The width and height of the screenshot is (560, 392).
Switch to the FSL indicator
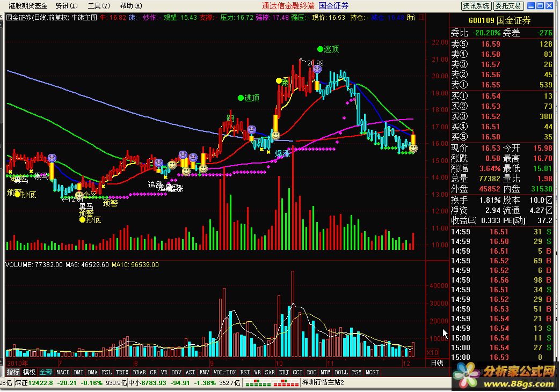click(106, 372)
